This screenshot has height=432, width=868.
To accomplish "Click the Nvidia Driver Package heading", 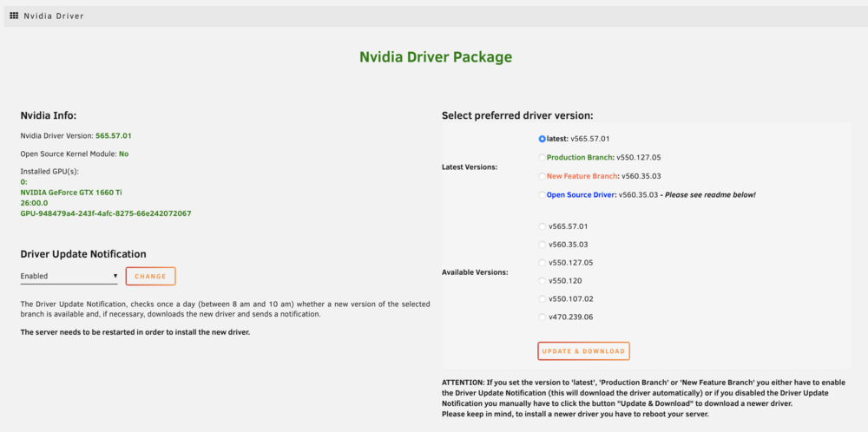I will pyautogui.click(x=436, y=57).
